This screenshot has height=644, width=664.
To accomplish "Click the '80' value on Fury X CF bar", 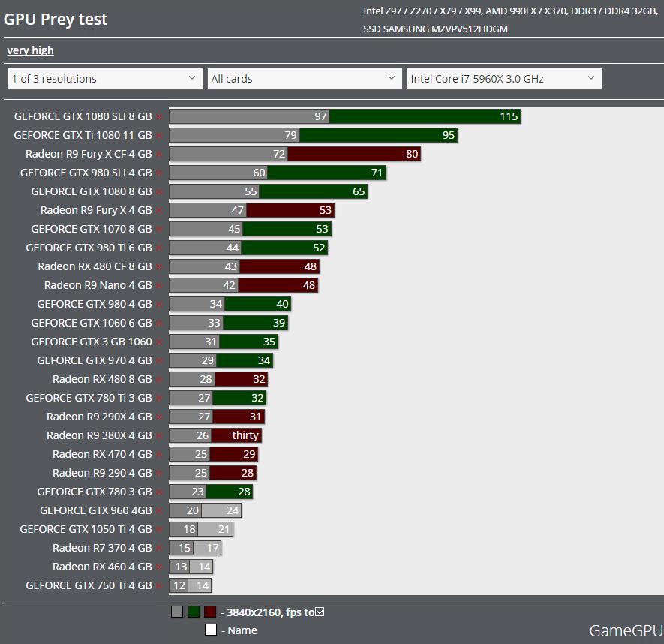I will coord(412,154).
